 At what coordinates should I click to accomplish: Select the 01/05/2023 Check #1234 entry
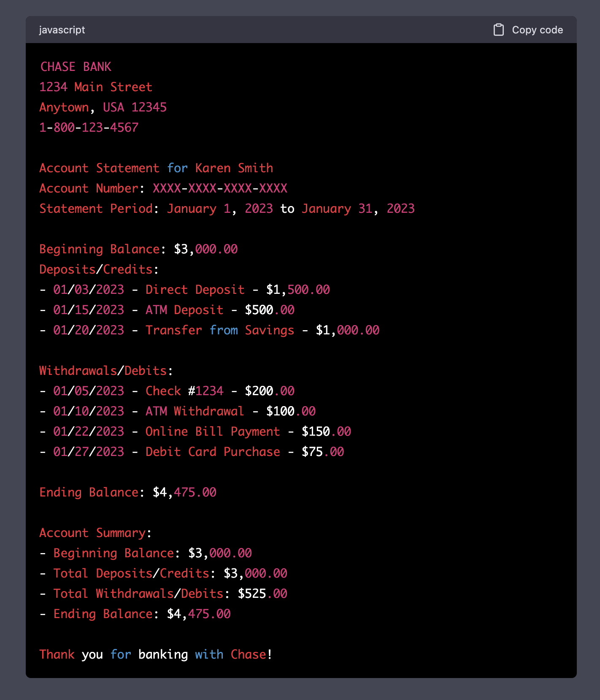point(167,391)
